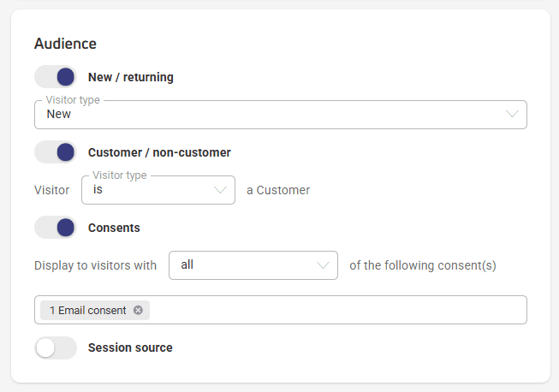Click the 'Consents' label text
Screen dimensions: 559x392
tap(114, 228)
